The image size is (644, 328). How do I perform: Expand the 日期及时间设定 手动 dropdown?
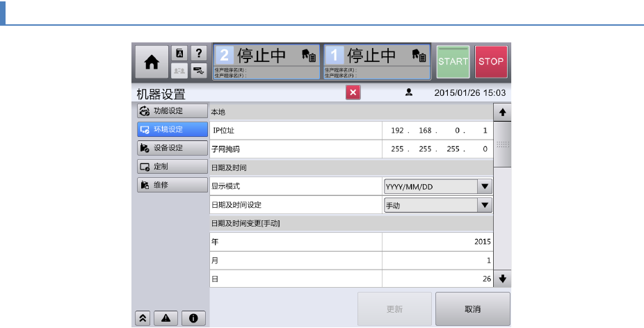[x=437, y=205]
